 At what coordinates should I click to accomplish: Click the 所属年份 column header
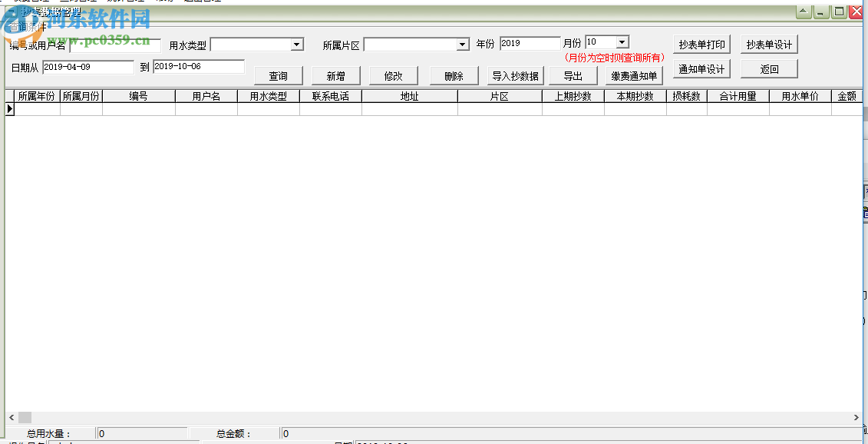37,96
